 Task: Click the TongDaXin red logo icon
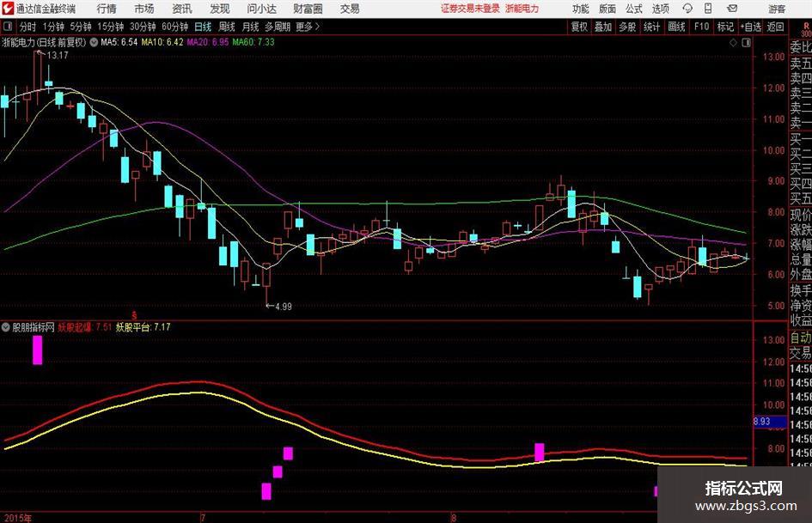coord(8,9)
